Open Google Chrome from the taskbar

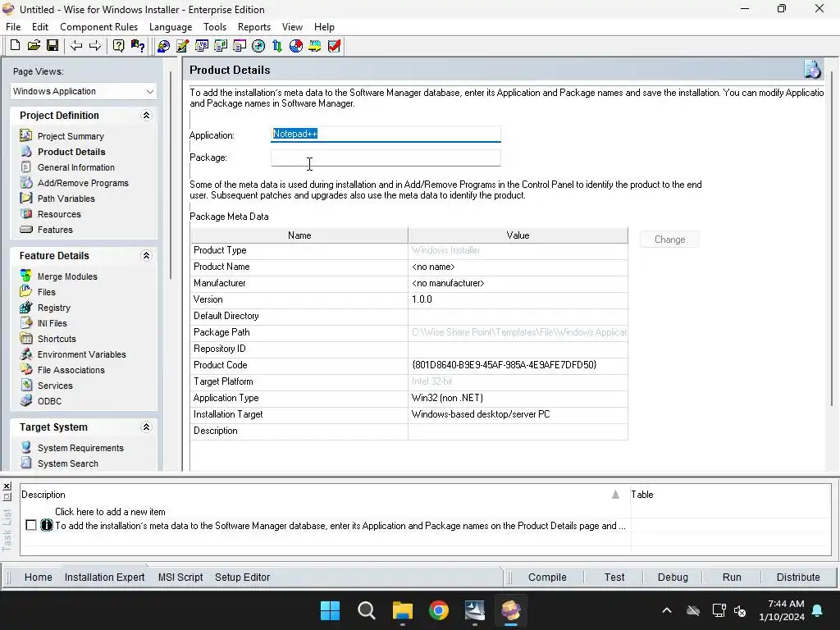439,610
